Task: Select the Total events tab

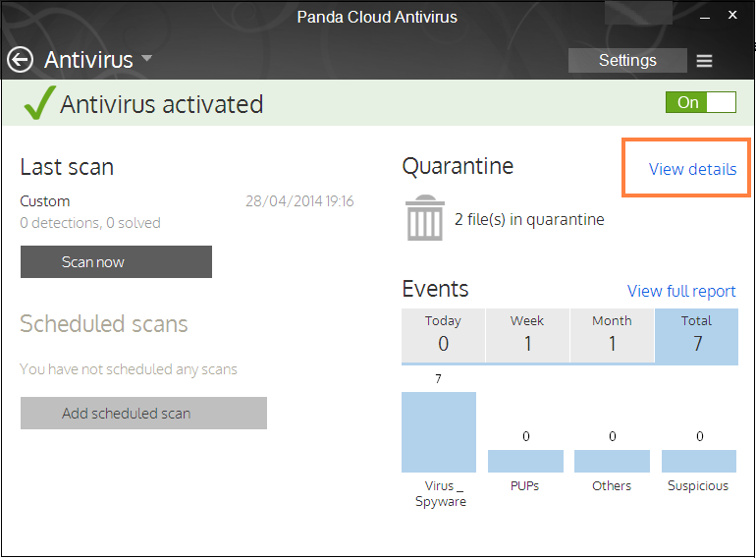Action: tap(697, 335)
